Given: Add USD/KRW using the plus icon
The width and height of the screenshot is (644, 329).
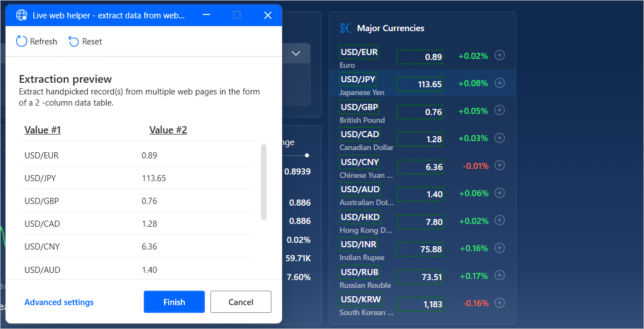Looking at the screenshot, I should tap(499, 303).
